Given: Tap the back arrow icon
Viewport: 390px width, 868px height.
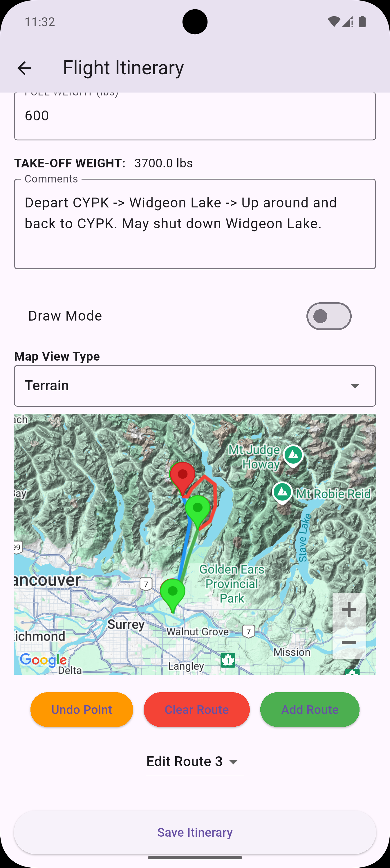Looking at the screenshot, I should tap(24, 68).
